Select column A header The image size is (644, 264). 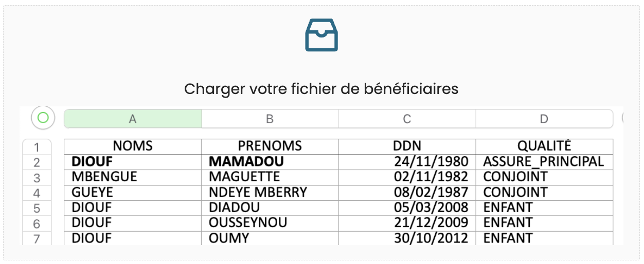coord(133,119)
